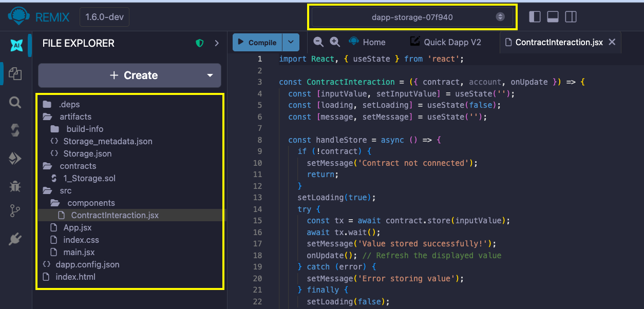Click the useState import on line 1
Viewport: 644px width, 309px height.
(x=371, y=59)
